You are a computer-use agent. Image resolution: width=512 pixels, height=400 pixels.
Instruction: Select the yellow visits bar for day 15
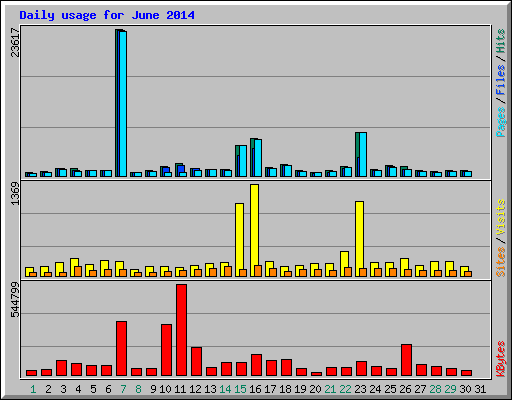[239, 240]
